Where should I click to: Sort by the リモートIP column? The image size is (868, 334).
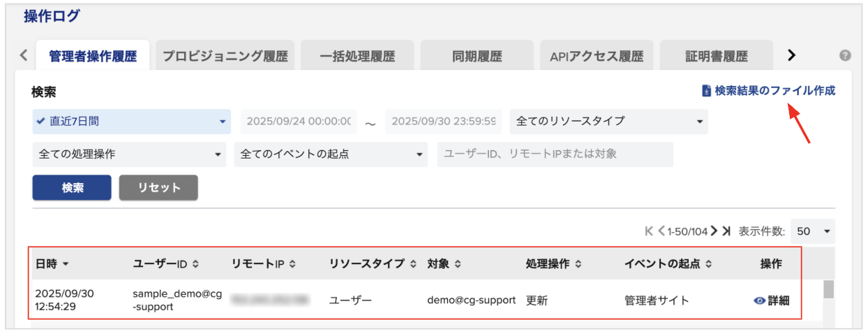pyautogui.click(x=264, y=263)
